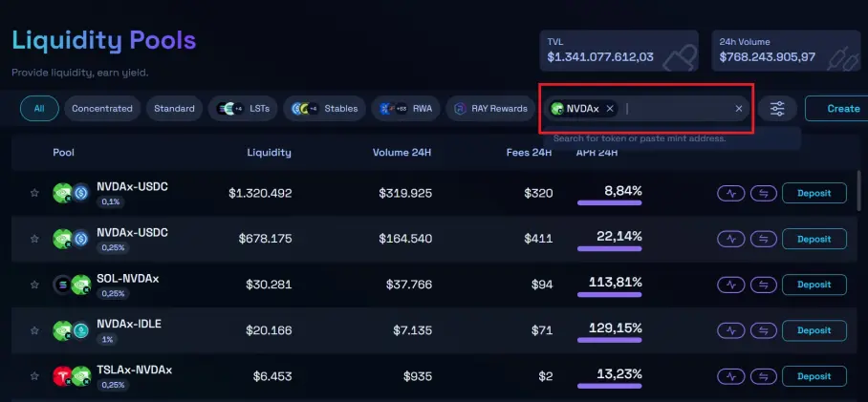
Task: Filter by Concentrated pools
Action: [x=102, y=109]
